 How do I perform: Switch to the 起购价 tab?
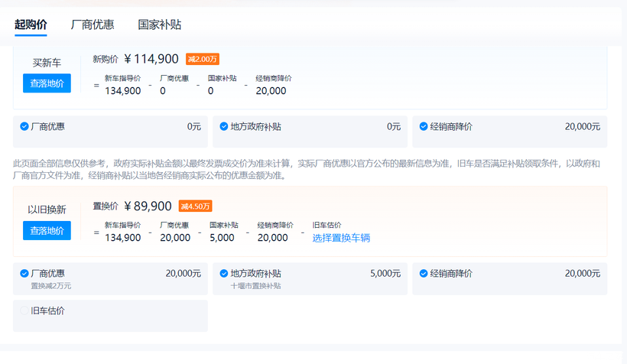coord(31,24)
